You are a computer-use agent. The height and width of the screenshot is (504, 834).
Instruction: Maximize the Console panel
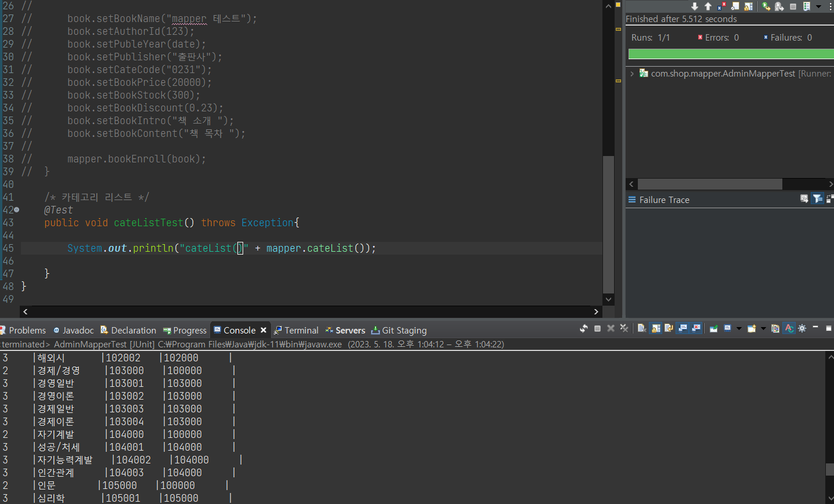[829, 328]
